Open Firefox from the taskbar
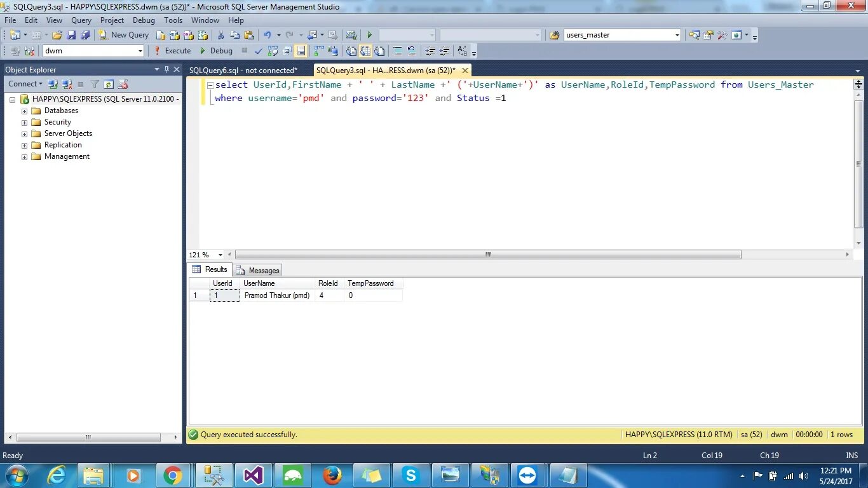 pos(332,475)
